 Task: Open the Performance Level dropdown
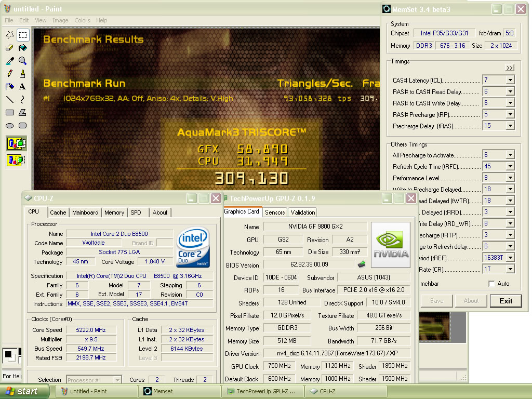pos(510,178)
